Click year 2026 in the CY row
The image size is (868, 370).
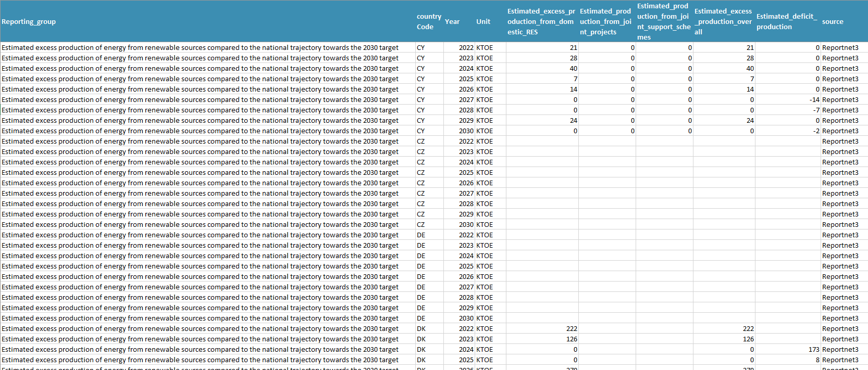click(466, 89)
